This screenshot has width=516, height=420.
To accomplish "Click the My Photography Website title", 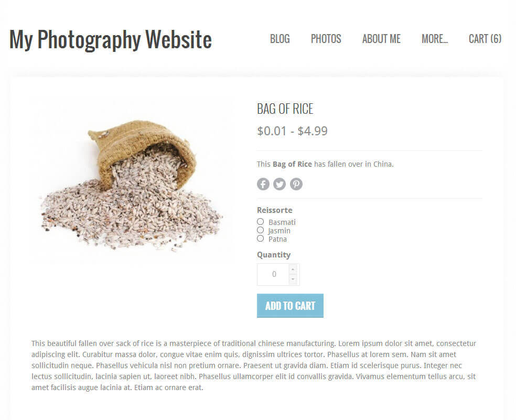I will 111,40.
